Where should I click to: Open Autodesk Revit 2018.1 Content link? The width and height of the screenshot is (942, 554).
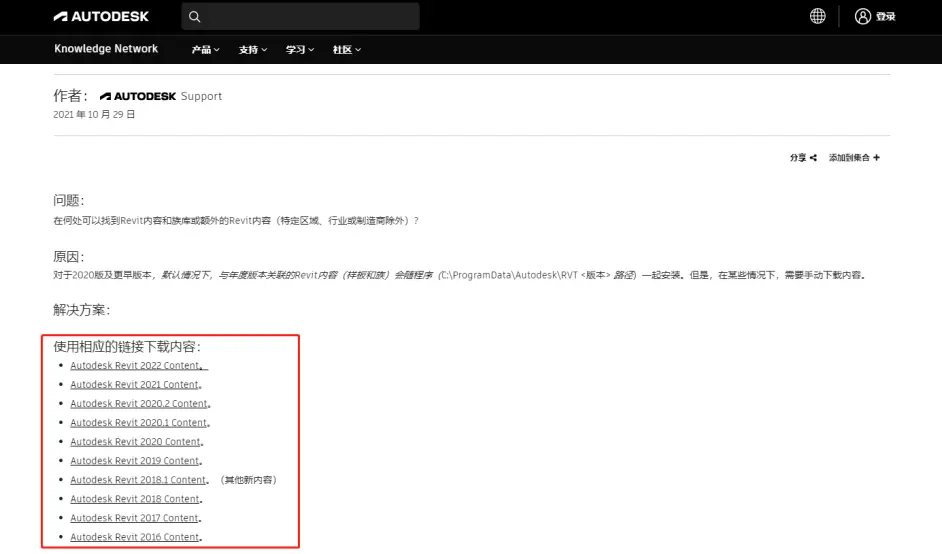[x=138, y=480]
